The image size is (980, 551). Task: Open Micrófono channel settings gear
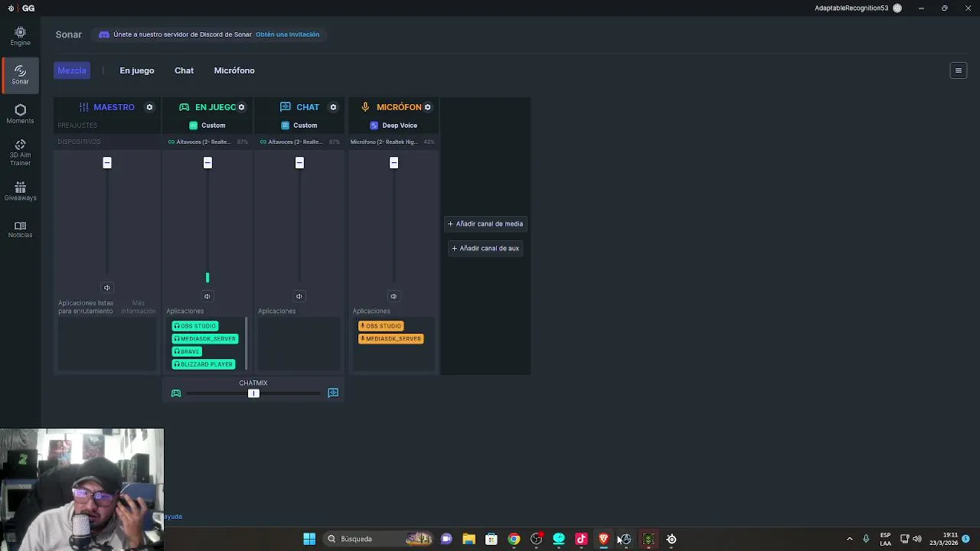[427, 107]
